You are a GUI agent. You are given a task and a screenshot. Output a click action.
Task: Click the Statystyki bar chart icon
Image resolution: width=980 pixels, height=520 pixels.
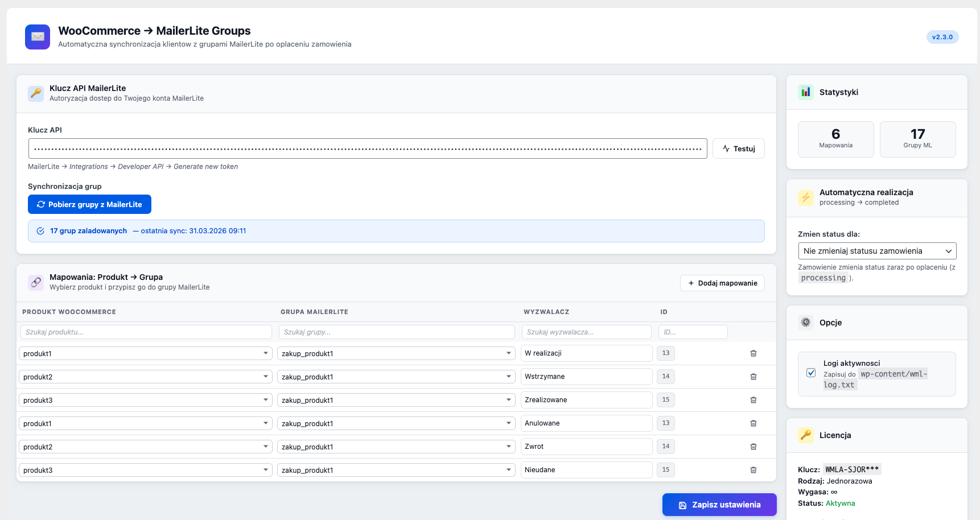[x=805, y=92]
